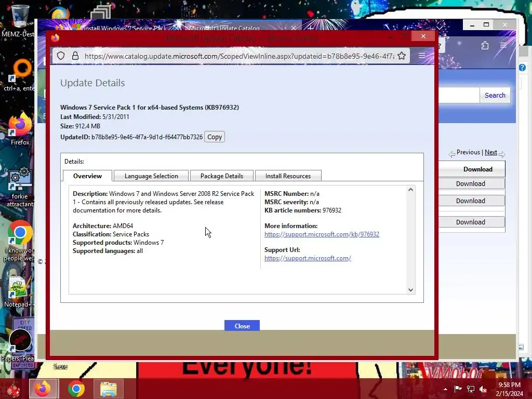Click the details pane scroll down arrow
Viewport: 532px width, 399px height.
point(410,290)
